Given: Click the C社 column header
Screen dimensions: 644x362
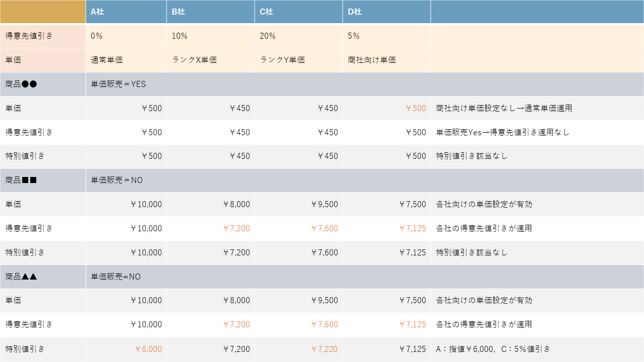Looking at the screenshot, I should click(298, 12).
